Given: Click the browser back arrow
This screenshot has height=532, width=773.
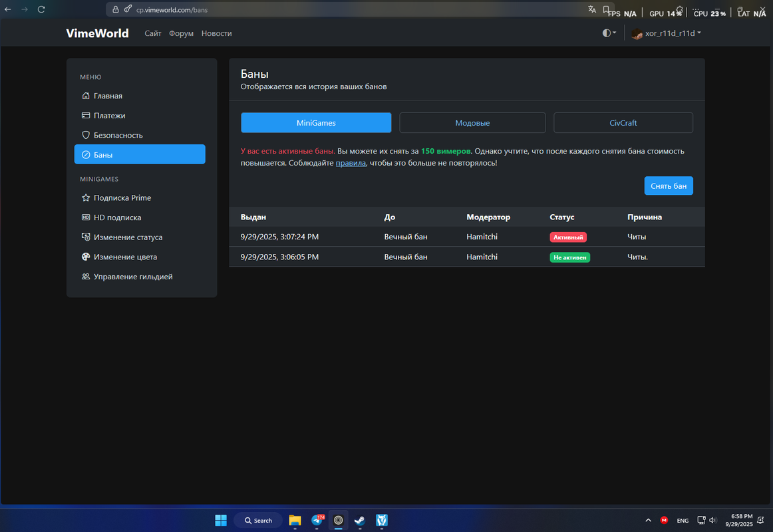Looking at the screenshot, I should click(8, 9).
